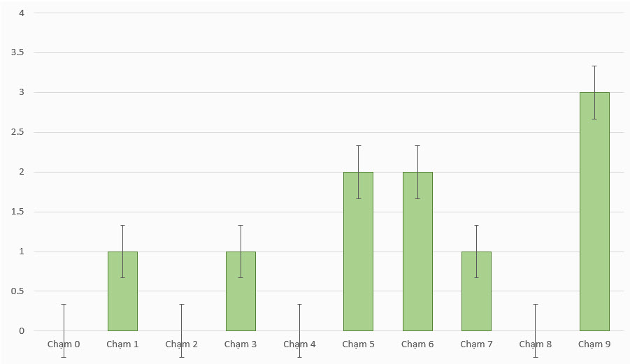Select the 2.5 vertical axis label
630x364 pixels.
17,132
